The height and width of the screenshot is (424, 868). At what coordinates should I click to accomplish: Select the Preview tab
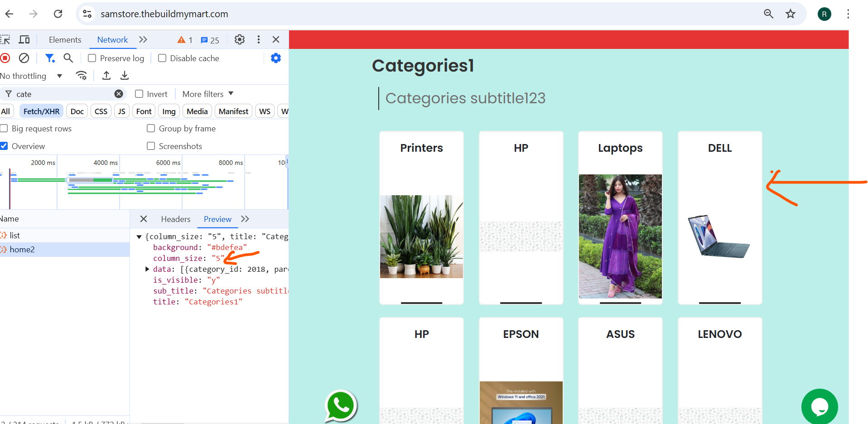(217, 219)
